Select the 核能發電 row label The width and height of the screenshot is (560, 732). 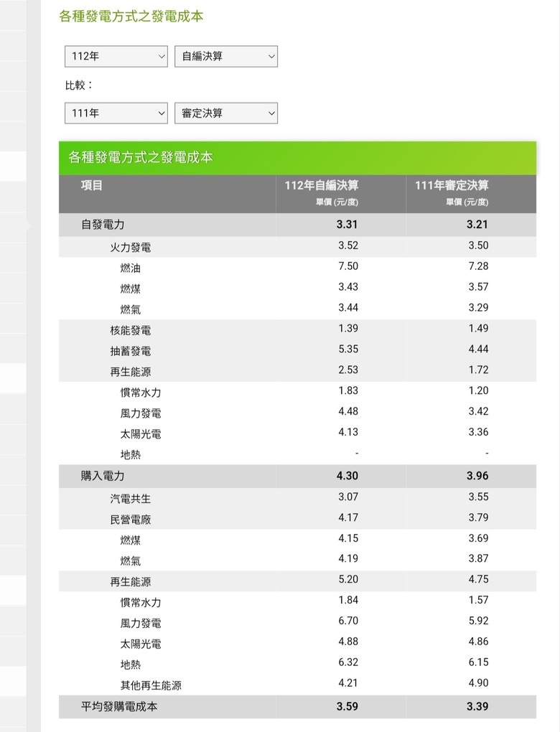pyautogui.click(x=131, y=331)
